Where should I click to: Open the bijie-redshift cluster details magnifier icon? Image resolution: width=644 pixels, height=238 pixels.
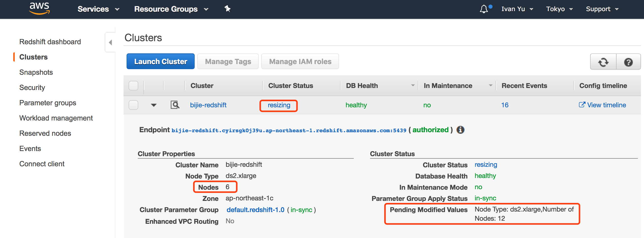tap(175, 105)
